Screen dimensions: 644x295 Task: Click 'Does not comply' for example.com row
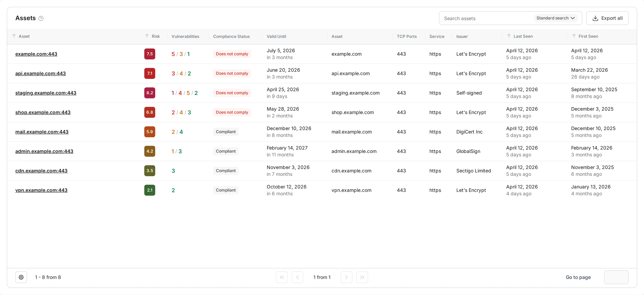[232, 54]
